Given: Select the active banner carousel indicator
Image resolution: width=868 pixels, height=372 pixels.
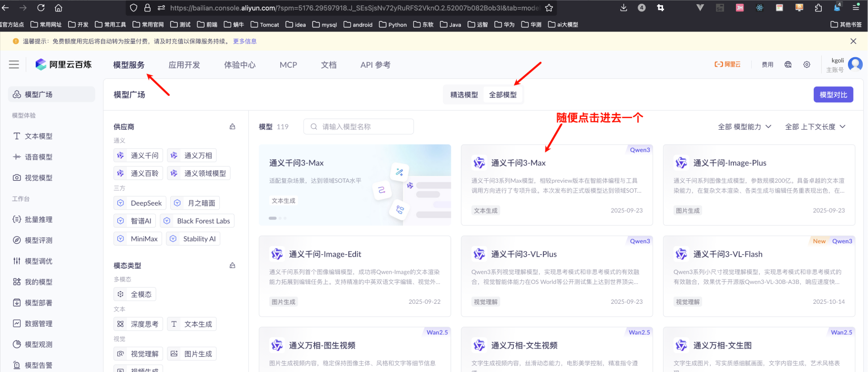Looking at the screenshot, I should pyautogui.click(x=273, y=218).
